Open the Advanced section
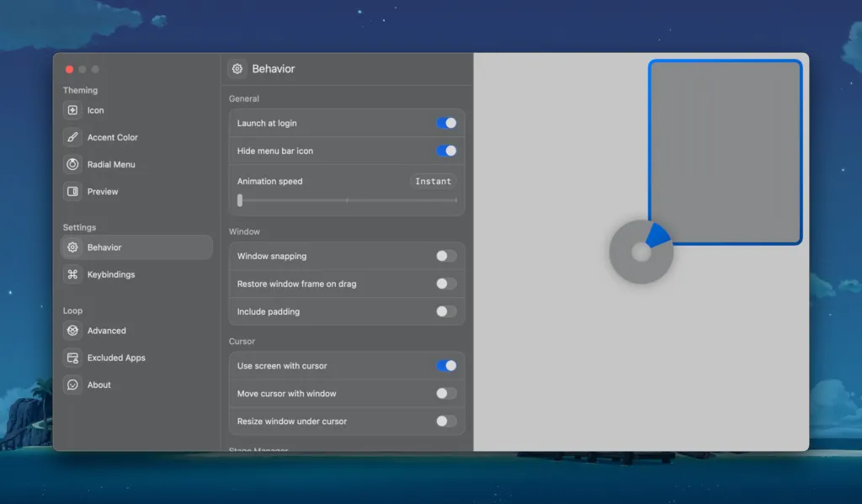Screen dimensions: 862x504 click(x=136, y=331)
